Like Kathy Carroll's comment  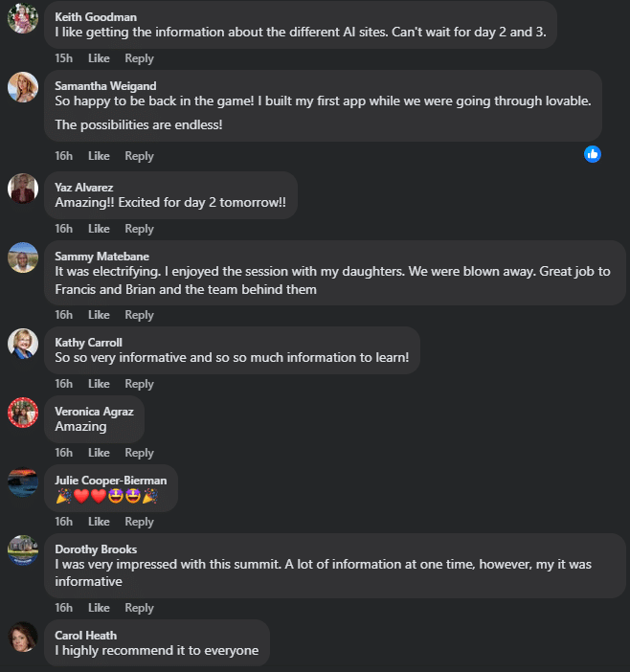point(99,384)
